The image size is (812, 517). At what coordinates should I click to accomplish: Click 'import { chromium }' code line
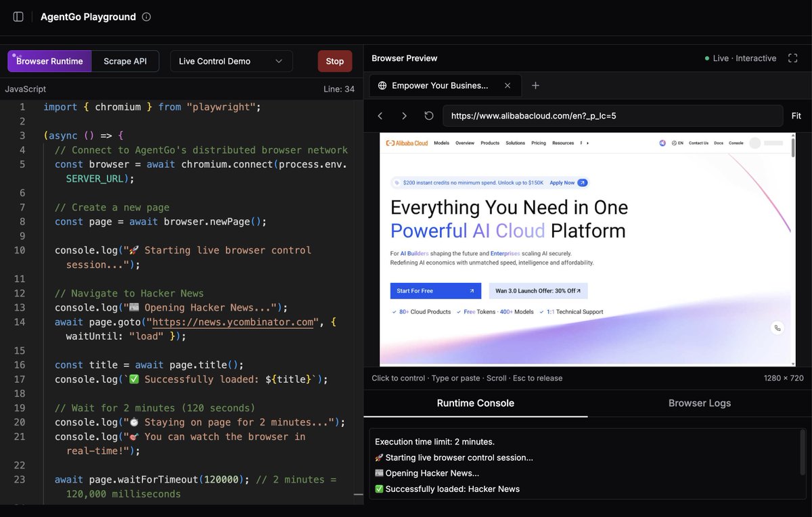(152, 107)
